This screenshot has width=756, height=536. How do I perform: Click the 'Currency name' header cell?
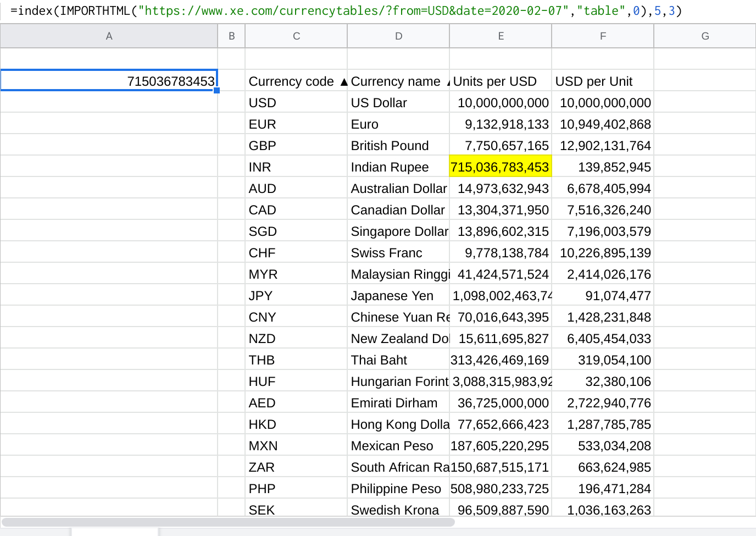[398, 80]
